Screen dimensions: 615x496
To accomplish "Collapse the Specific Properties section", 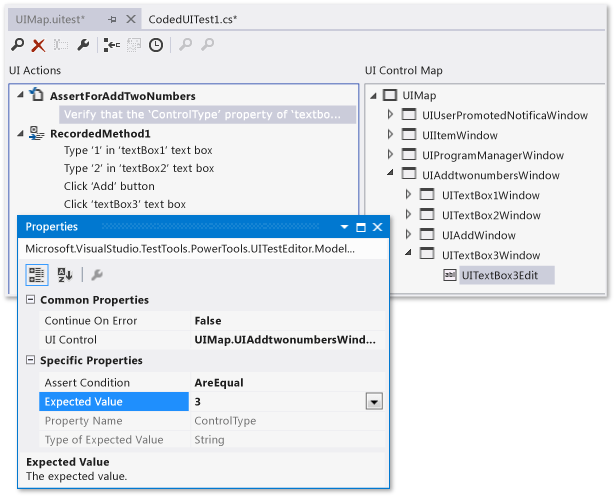I will click(x=30, y=360).
